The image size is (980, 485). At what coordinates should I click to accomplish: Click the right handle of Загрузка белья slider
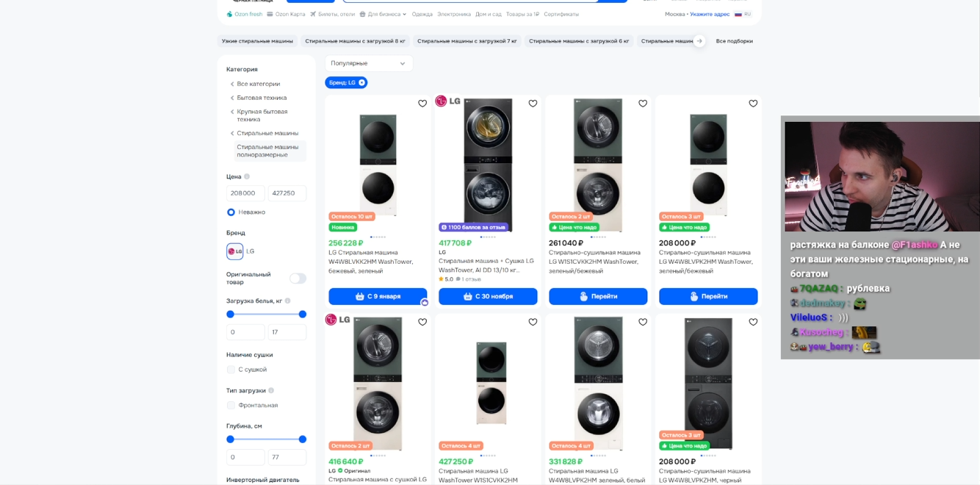coord(303,315)
